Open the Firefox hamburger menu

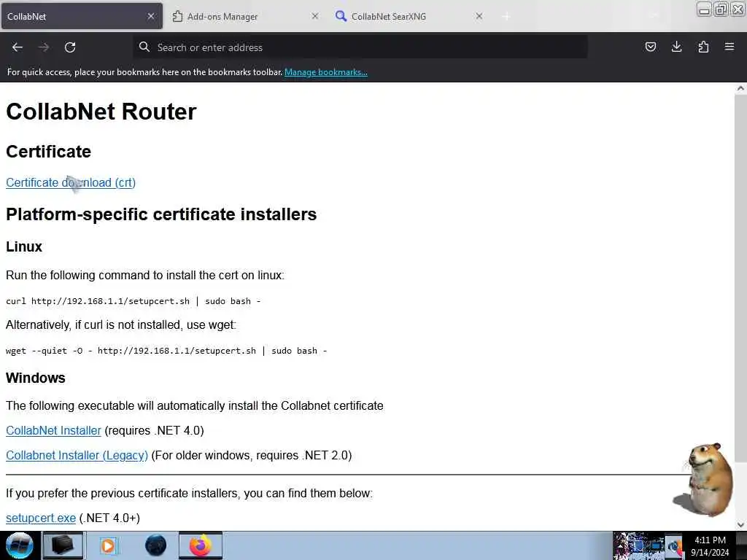[729, 47]
